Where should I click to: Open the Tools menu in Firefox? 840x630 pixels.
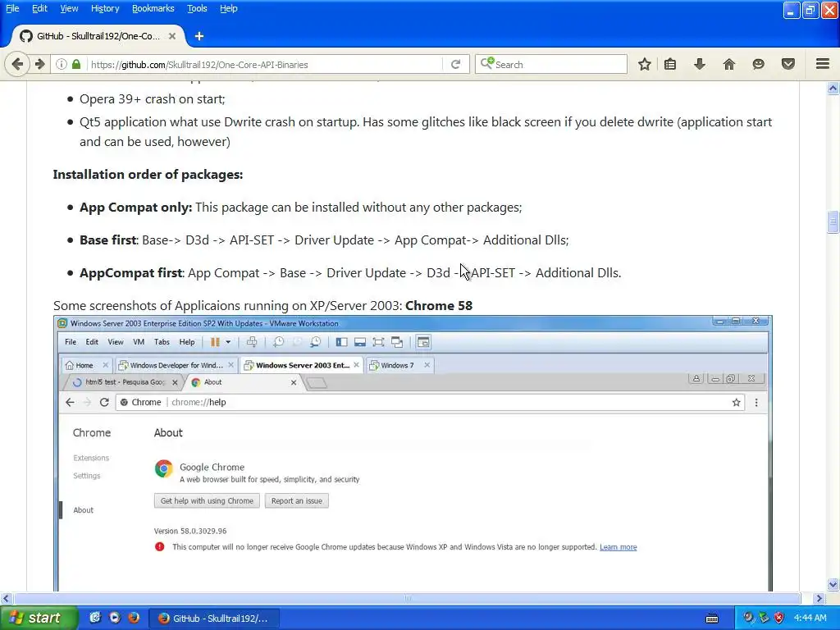[x=197, y=8]
